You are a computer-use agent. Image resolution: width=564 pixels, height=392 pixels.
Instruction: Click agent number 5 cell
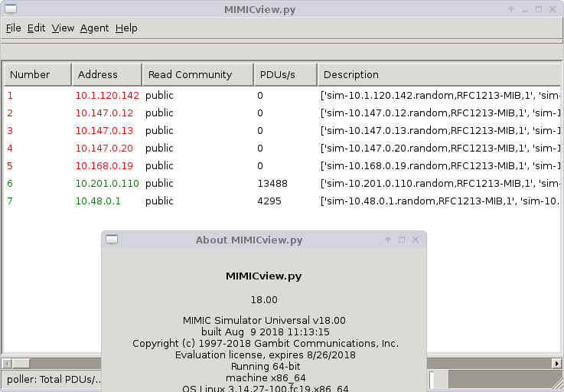(x=10, y=166)
